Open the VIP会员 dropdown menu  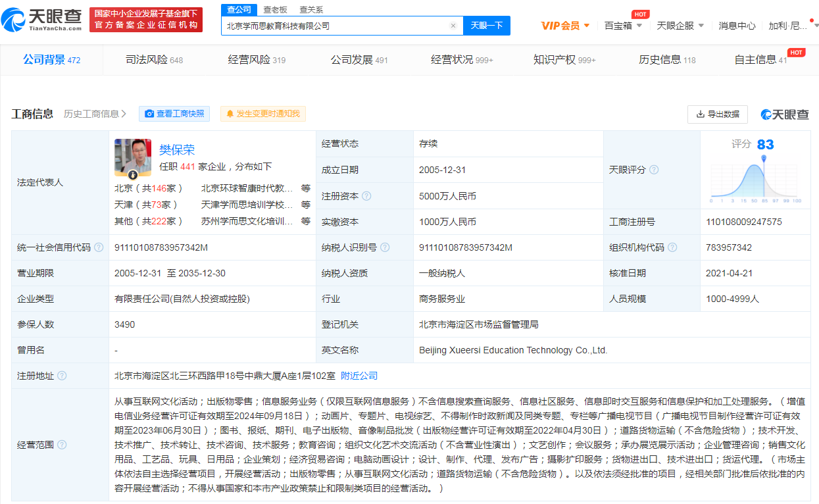pyautogui.click(x=565, y=26)
